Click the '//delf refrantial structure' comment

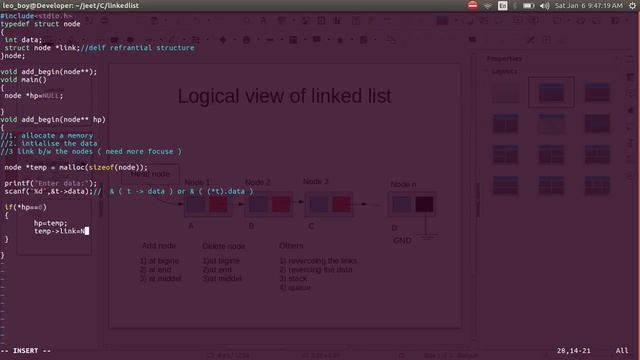point(137,48)
